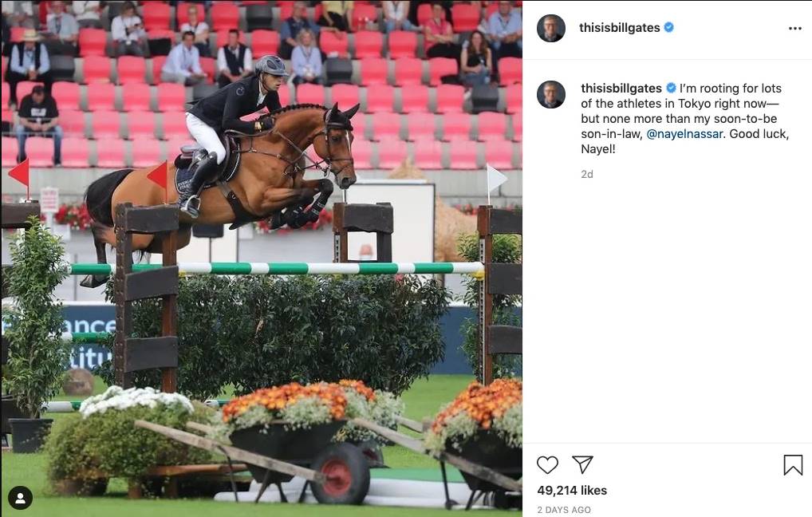Click the verified badge in the caption

671,88
